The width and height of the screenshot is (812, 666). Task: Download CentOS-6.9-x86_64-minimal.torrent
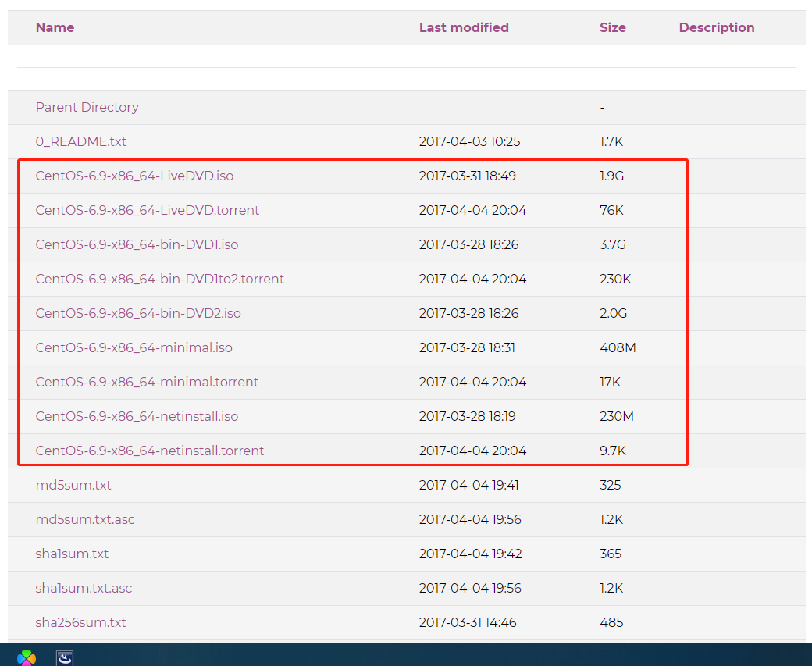[x=147, y=383]
